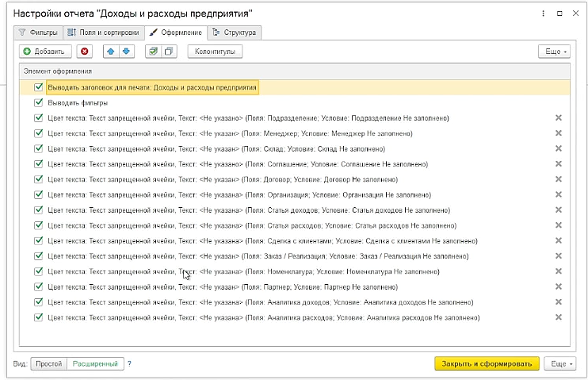Select the Организация formatting row text
Image resolution: width=588 pixels, height=380 pixels.
(239, 195)
